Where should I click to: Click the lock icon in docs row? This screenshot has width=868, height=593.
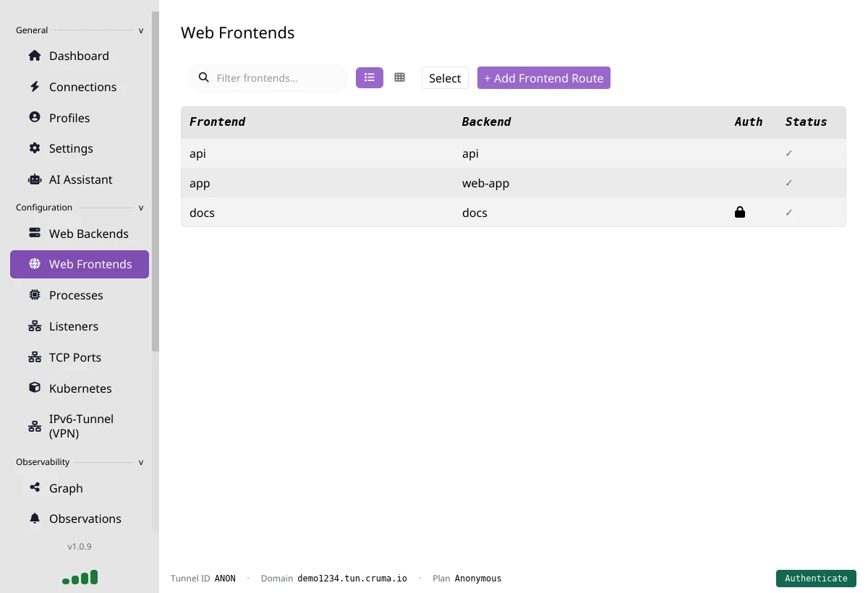(739, 212)
